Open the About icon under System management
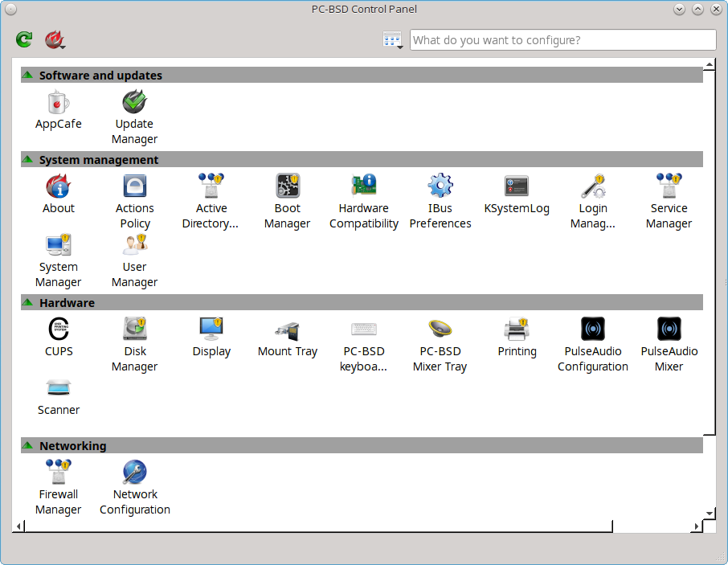This screenshot has height=565, width=728. (58, 194)
